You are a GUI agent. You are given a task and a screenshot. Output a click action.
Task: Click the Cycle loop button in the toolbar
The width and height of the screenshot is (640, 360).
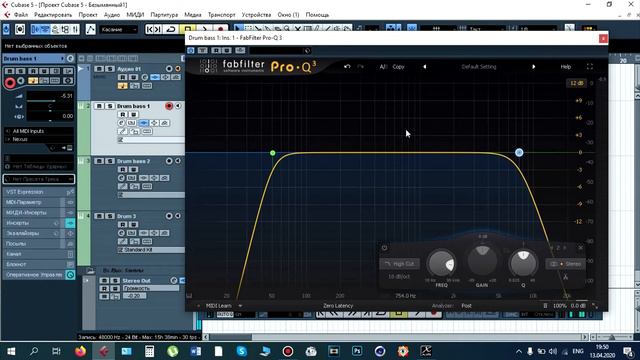pyautogui.click(x=171, y=29)
